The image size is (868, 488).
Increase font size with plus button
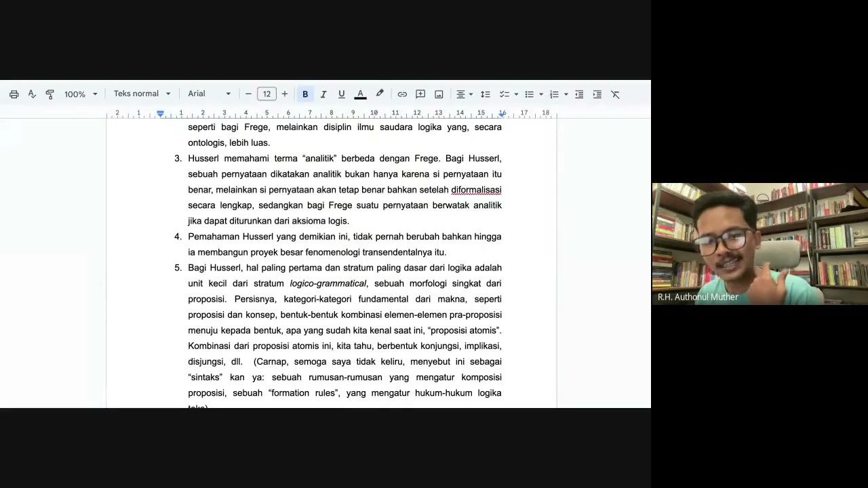click(284, 94)
